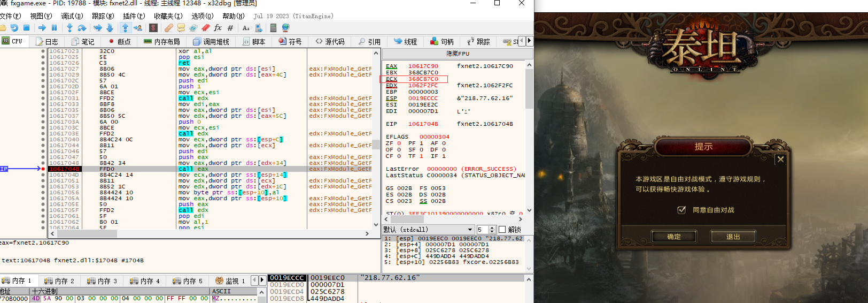Open the string references Az icon
The image size is (868, 303).
point(246,28)
